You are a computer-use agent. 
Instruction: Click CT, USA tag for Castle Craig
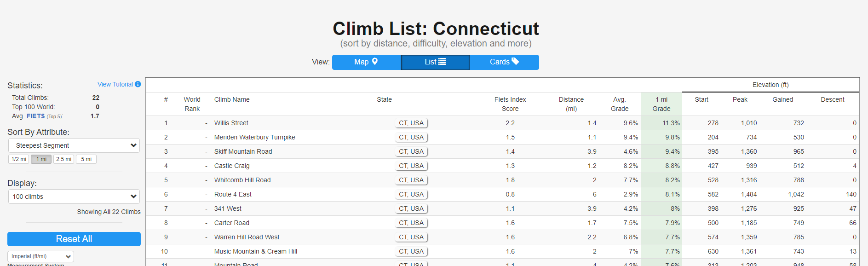[x=411, y=166]
